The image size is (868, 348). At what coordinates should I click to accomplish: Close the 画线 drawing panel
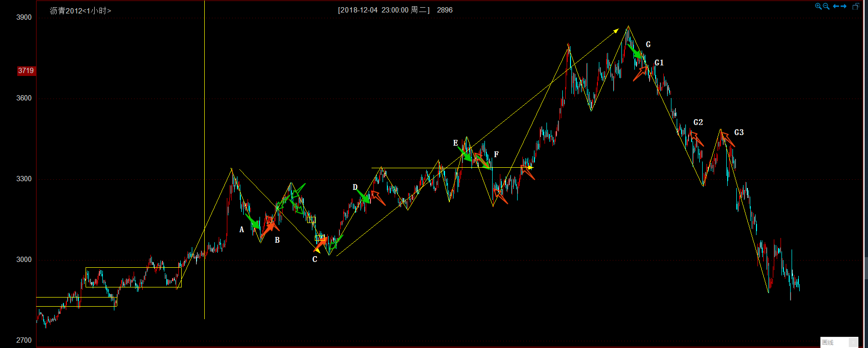[x=853, y=342]
